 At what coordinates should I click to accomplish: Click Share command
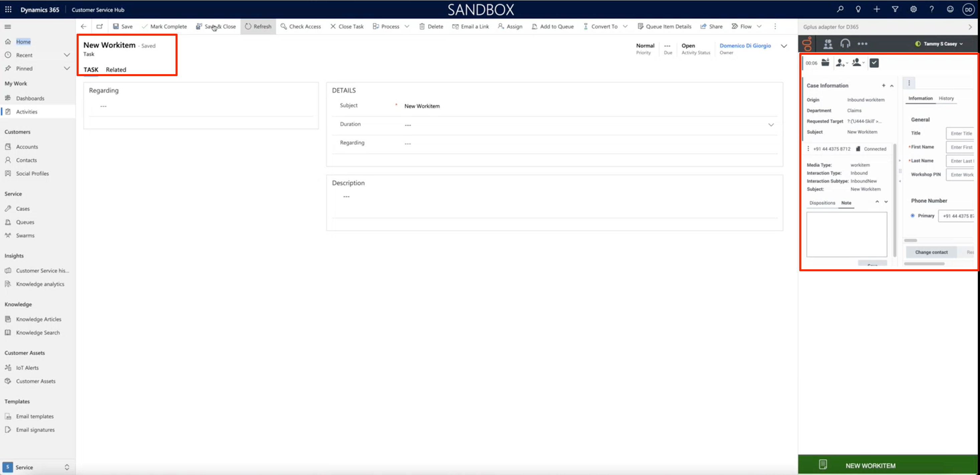(711, 26)
